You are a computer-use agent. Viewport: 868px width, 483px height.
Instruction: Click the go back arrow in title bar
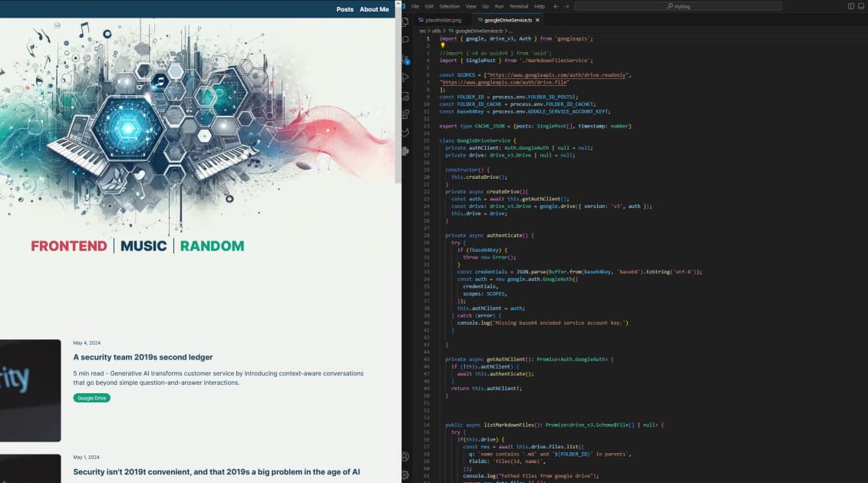click(556, 6)
